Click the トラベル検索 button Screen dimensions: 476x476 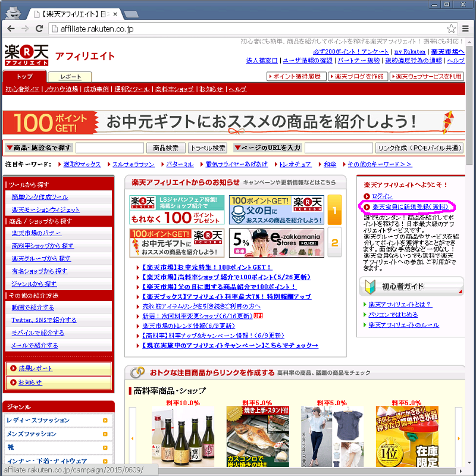click(x=208, y=148)
